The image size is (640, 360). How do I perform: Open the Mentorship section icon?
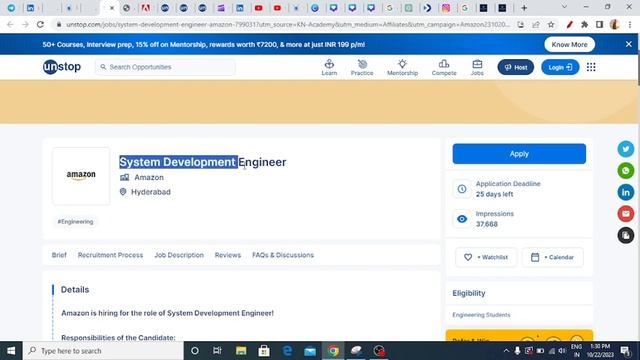coord(402,67)
